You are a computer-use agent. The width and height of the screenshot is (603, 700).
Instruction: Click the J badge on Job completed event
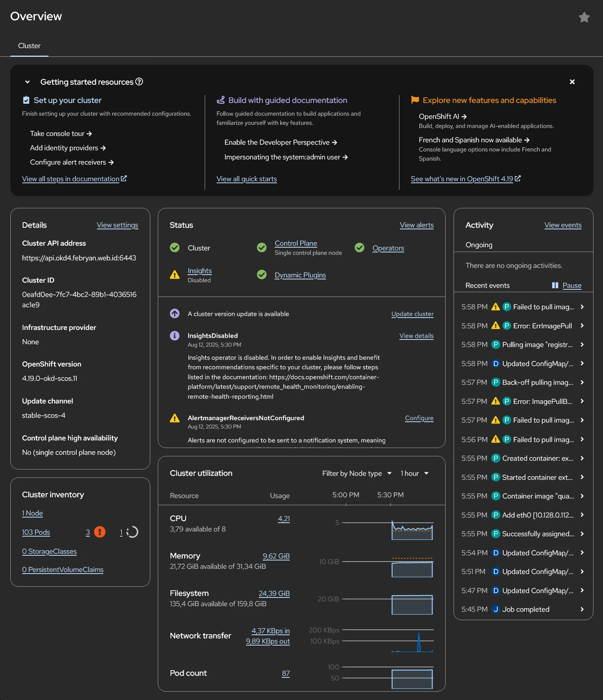496,609
